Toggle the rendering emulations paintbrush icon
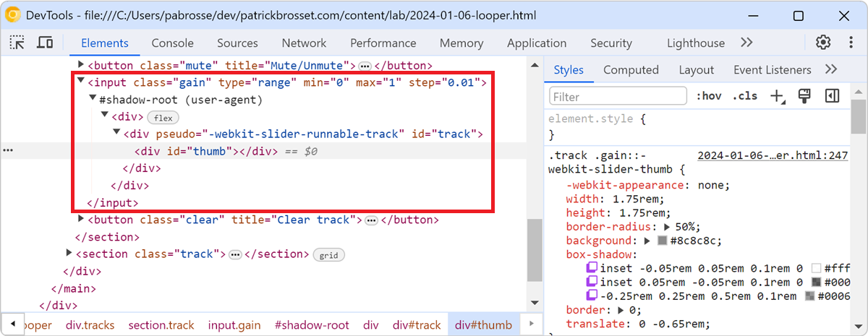The width and height of the screenshot is (868, 336). [x=803, y=96]
